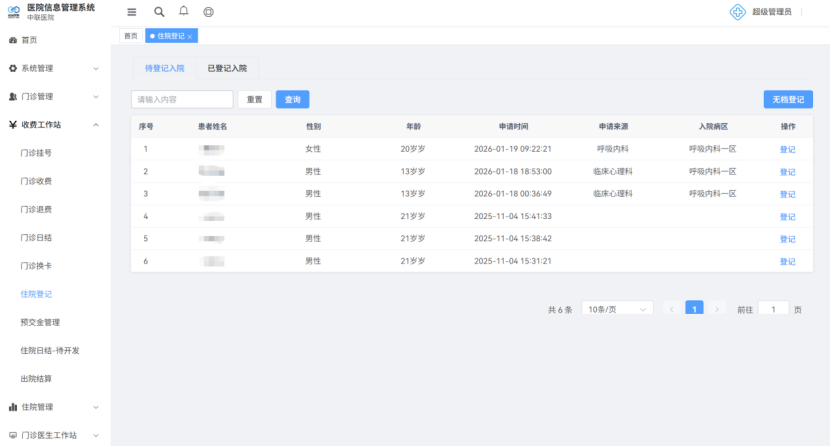This screenshot has height=447, width=831.
Task: Click the 无档登记 button
Action: tap(787, 100)
